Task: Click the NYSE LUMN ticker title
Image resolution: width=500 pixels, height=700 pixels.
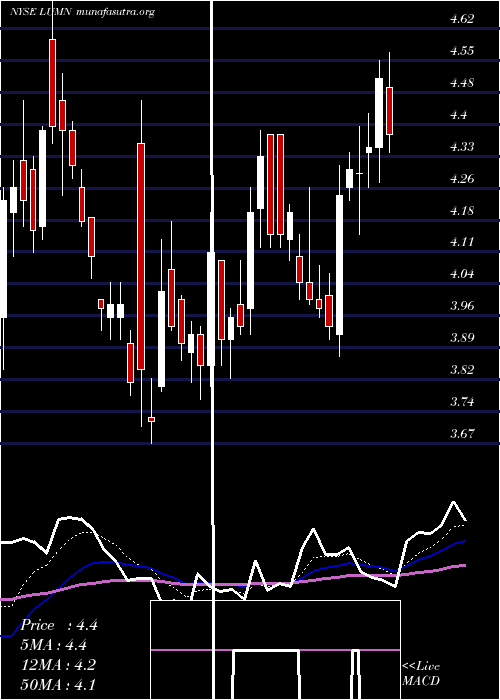Action: pyautogui.click(x=41, y=12)
